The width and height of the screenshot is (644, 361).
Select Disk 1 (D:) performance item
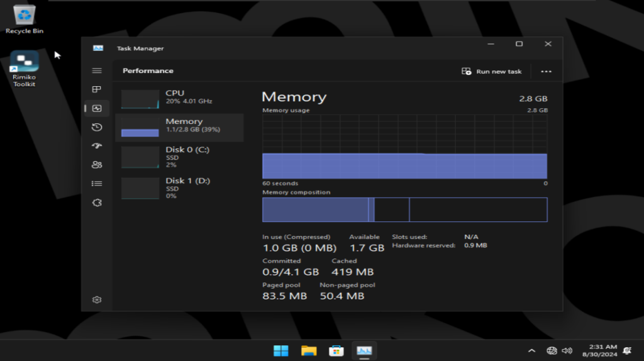[179, 188]
